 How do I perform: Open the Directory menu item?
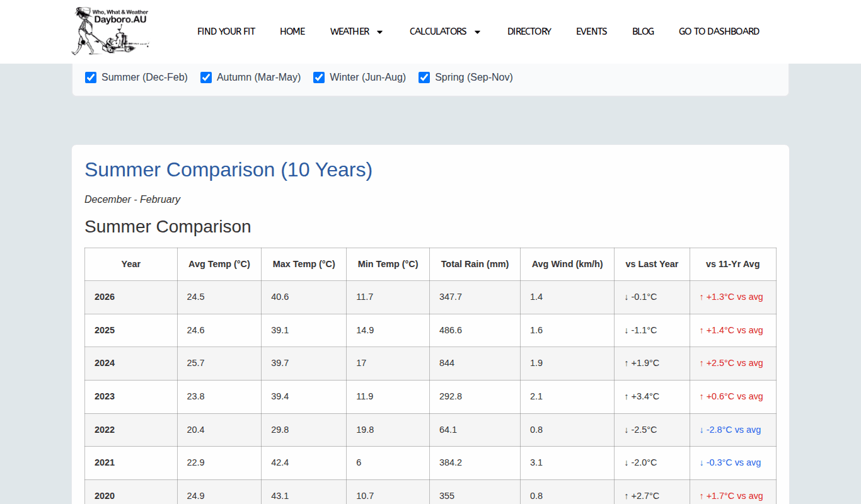tap(529, 31)
